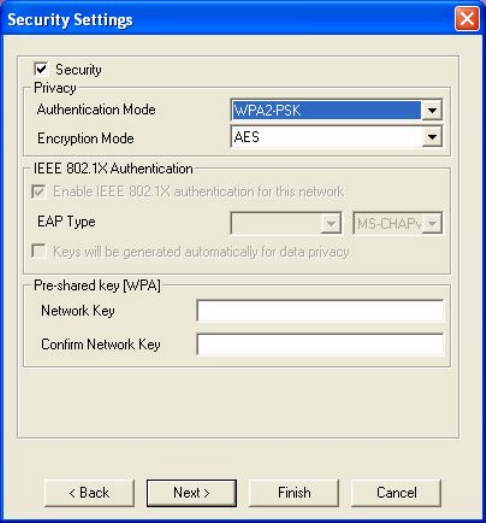Open the Authentication Mode dropdown arrow
The width and height of the screenshot is (486, 523).
(432, 110)
